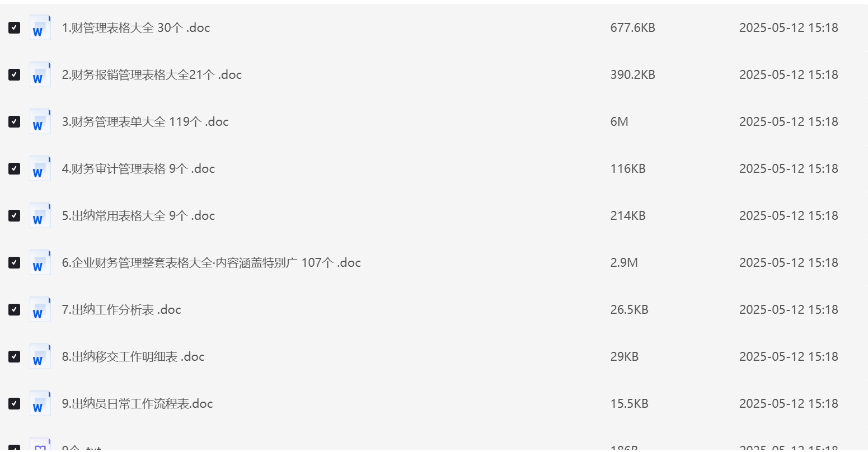The width and height of the screenshot is (868, 452).
Task: Click the 677.6KB file size entry
Action: tap(632, 27)
